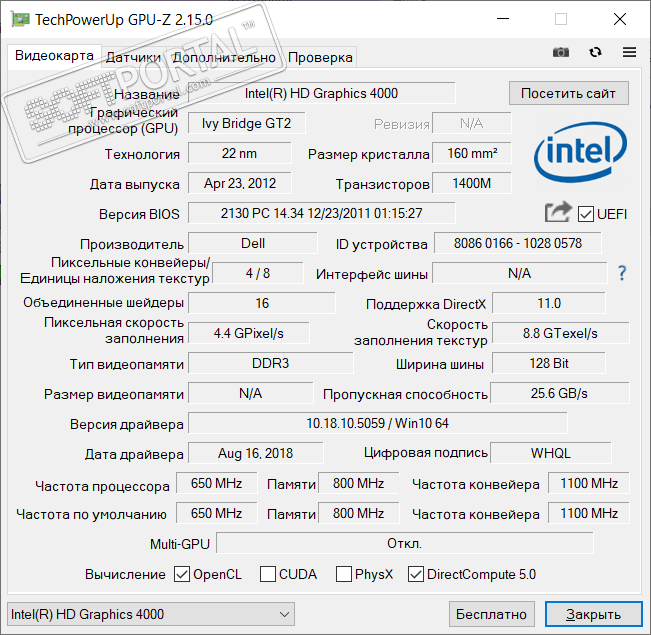Click the Бесплатно button

coord(491,614)
